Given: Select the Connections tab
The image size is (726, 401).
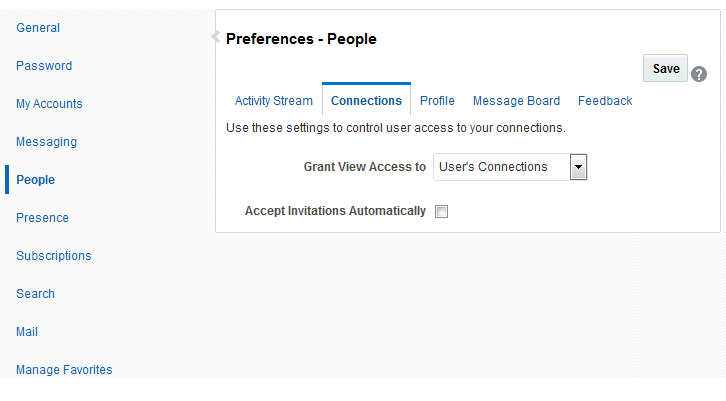Looking at the screenshot, I should (x=366, y=101).
